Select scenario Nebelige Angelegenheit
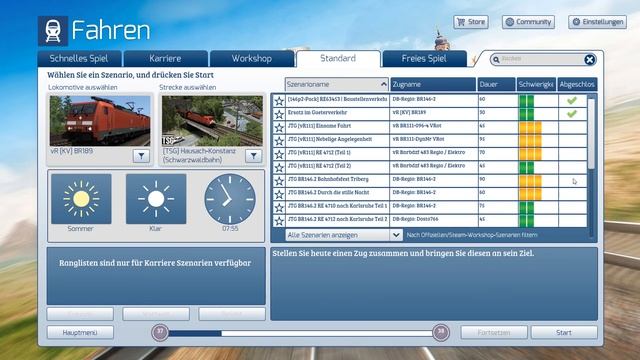The image size is (640, 360). click(430, 141)
